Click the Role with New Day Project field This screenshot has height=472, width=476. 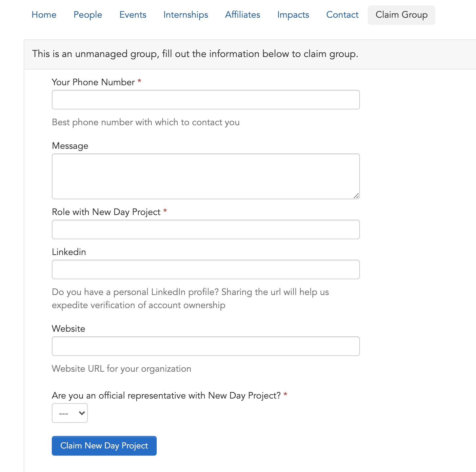206,229
